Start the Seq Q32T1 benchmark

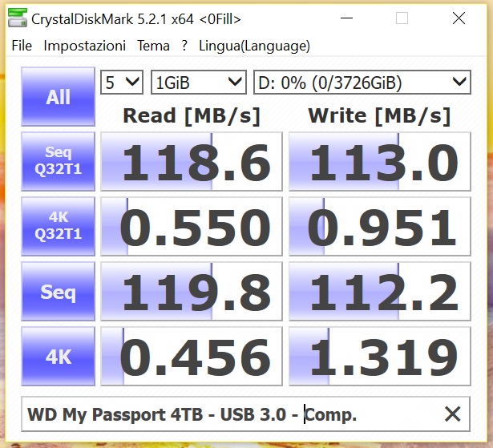click(x=59, y=161)
